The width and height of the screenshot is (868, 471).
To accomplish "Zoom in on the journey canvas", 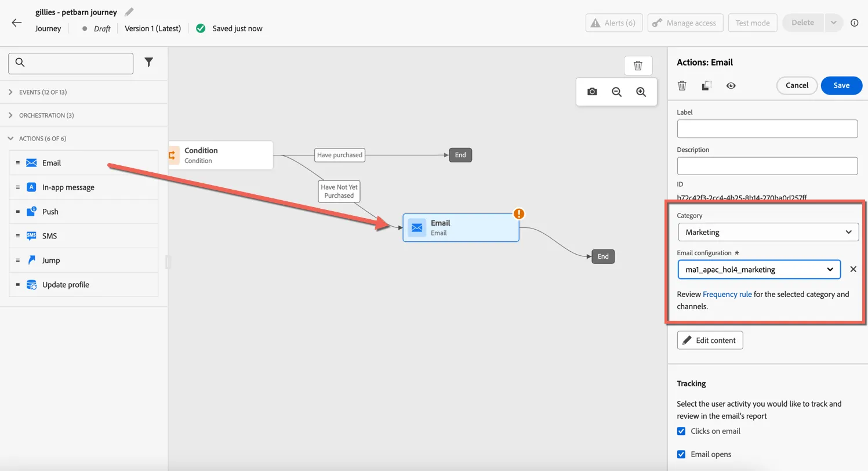I will pos(641,92).
